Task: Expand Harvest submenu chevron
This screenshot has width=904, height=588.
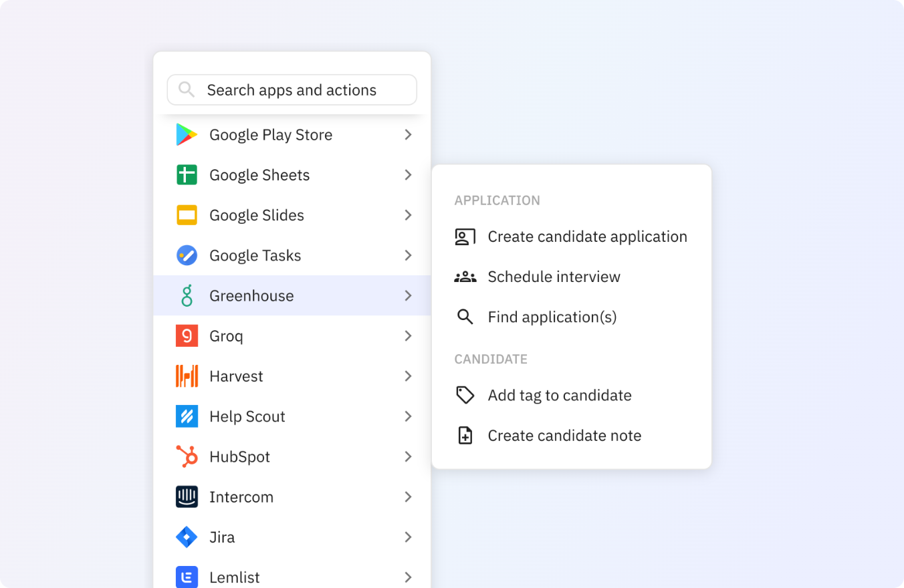Action: [408, 376]
